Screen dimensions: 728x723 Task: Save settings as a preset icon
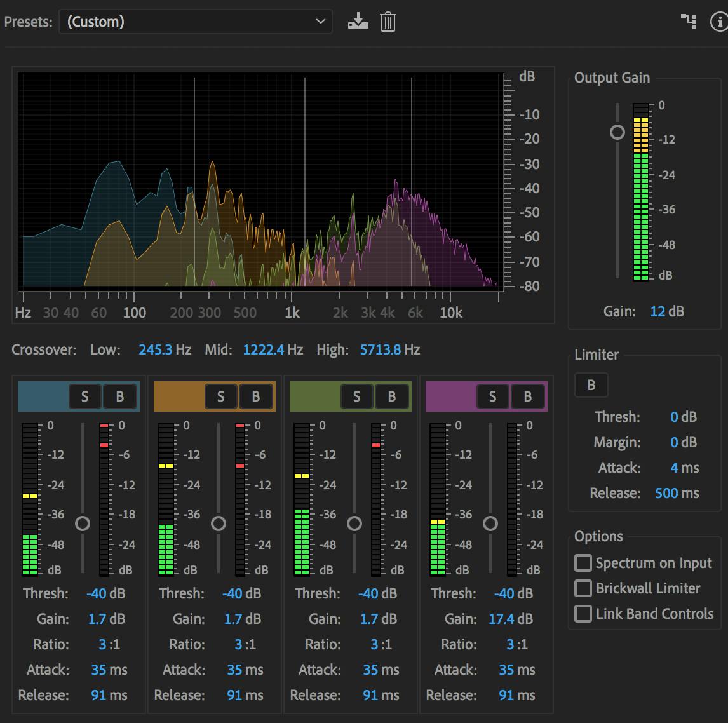point(358,22)
